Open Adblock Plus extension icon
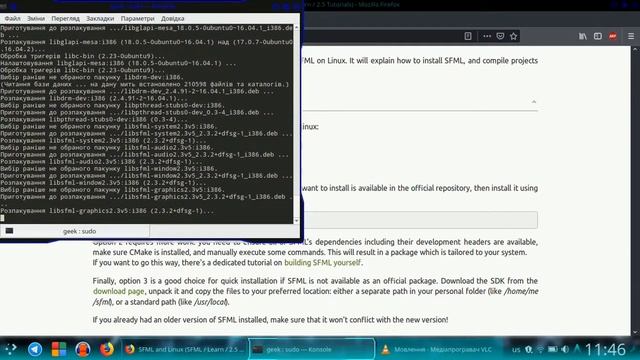Viewport: 640px width, 360px height. [613, 36]
